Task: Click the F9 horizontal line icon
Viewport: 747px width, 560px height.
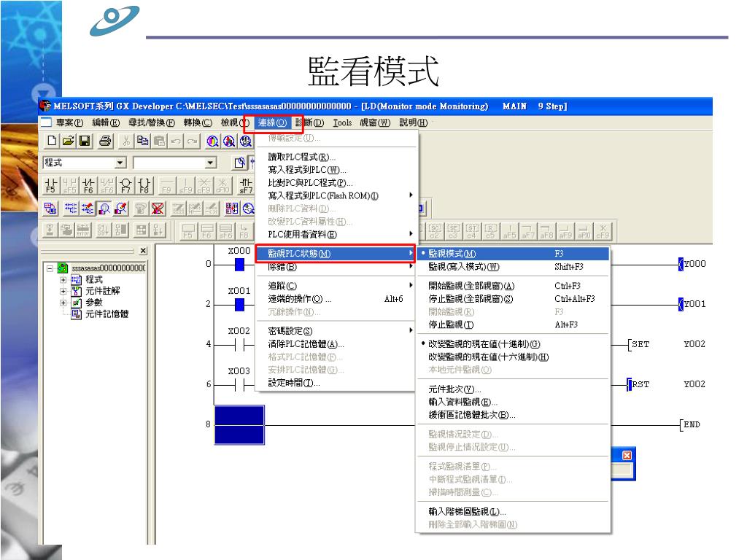Action: coord(166,185)
